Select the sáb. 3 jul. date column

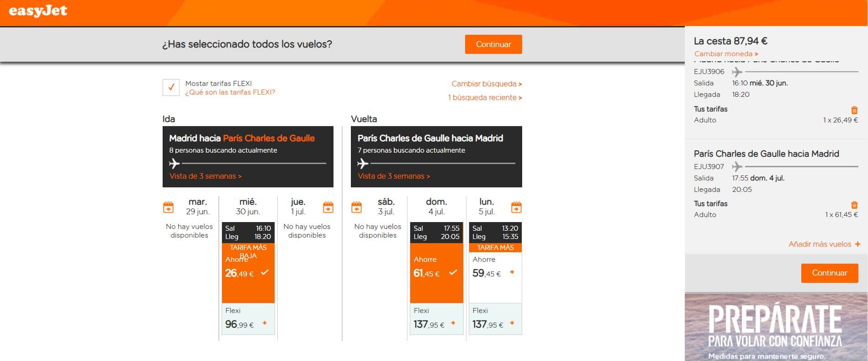click(x=386, y=207)
